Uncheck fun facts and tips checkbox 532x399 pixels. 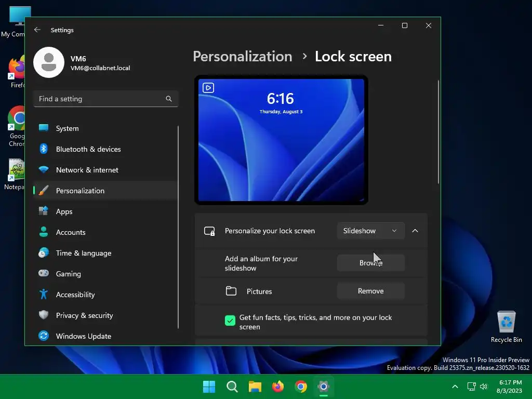tap(230, 320)
